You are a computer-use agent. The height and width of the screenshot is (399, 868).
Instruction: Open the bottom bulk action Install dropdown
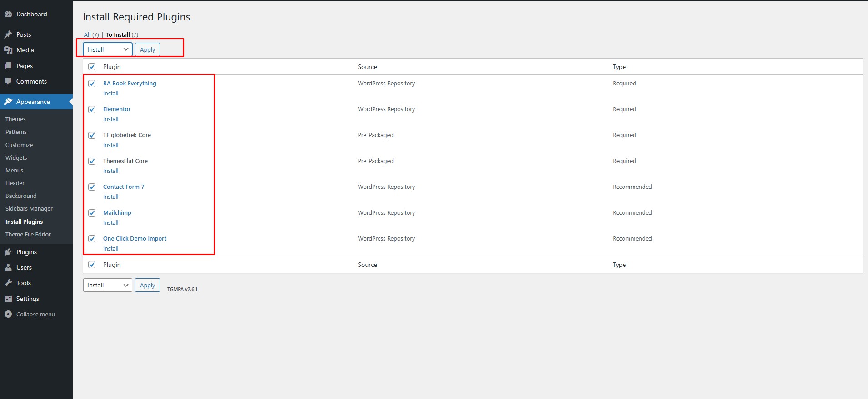pos(108,285)
